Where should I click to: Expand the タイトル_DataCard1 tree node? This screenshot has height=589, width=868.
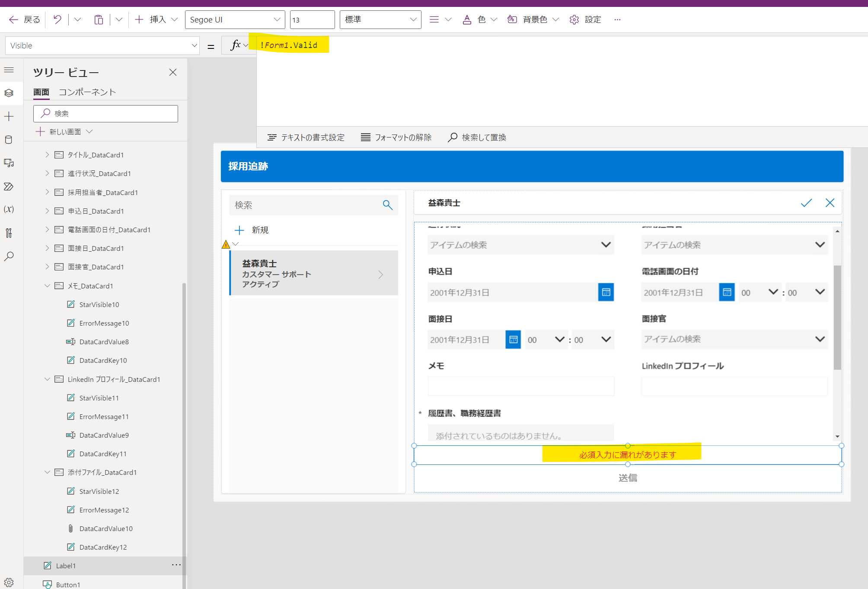pos(47,154)
